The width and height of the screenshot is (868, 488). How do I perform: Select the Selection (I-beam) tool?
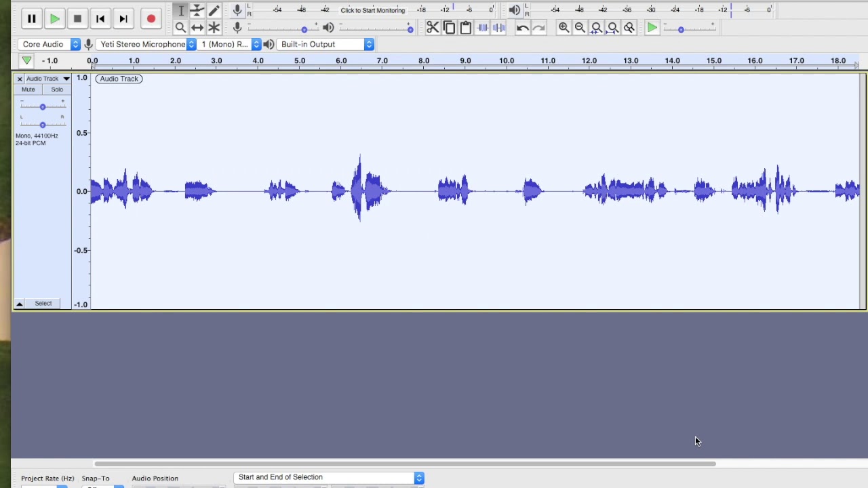click(x=181, y=11)
